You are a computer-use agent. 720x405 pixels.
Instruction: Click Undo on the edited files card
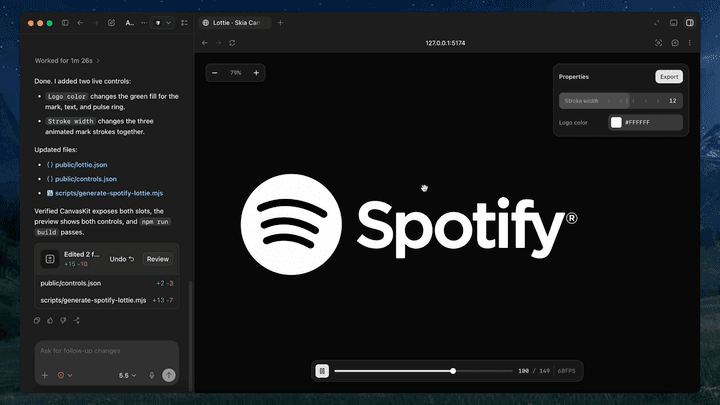(122, 259)
